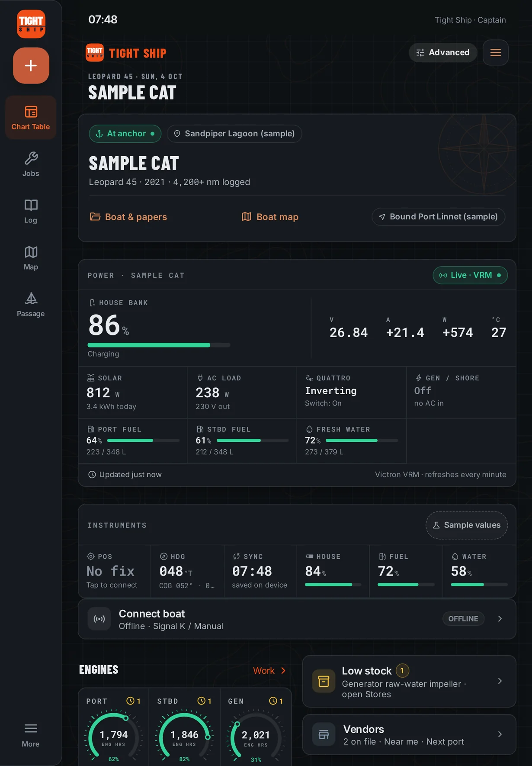This screenshot has width=532, height=766.
Task: Click the house bank battery icon
Action: coord(92,303)
